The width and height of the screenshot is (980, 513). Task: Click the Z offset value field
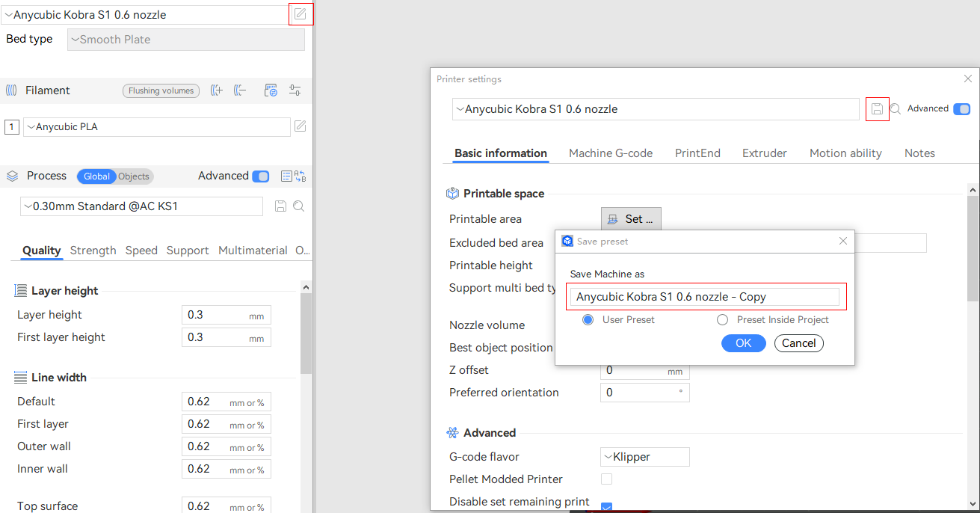(645, 371)
